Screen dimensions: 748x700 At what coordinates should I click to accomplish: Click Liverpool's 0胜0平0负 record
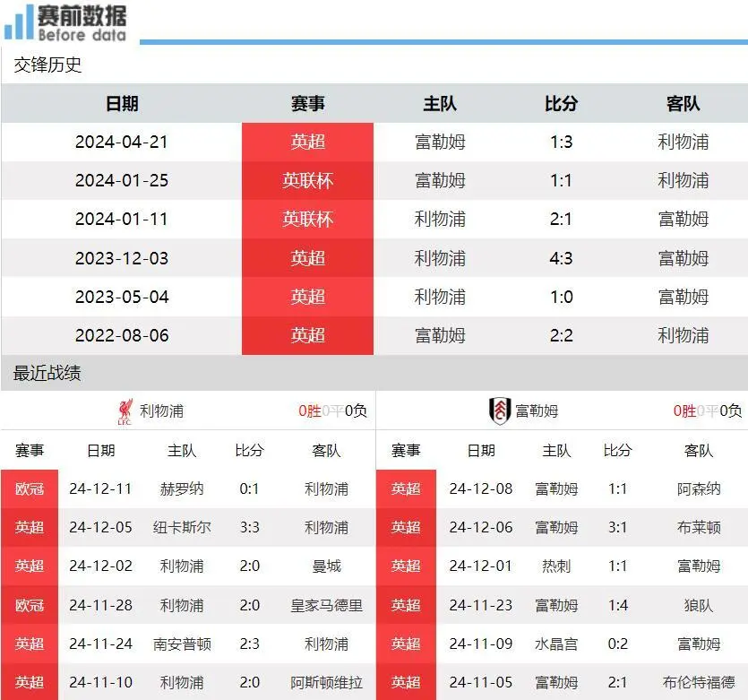tap(332, 410)
